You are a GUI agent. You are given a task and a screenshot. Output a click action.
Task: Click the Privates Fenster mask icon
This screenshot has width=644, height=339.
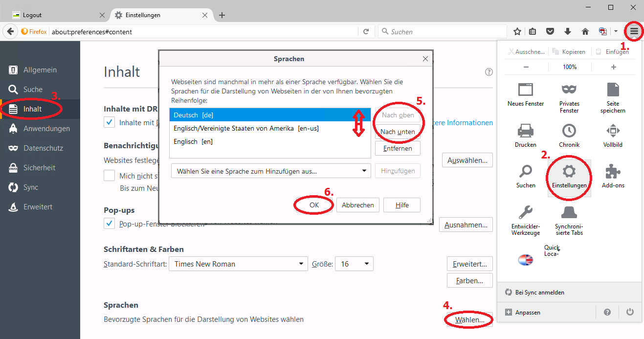point(569,90)
